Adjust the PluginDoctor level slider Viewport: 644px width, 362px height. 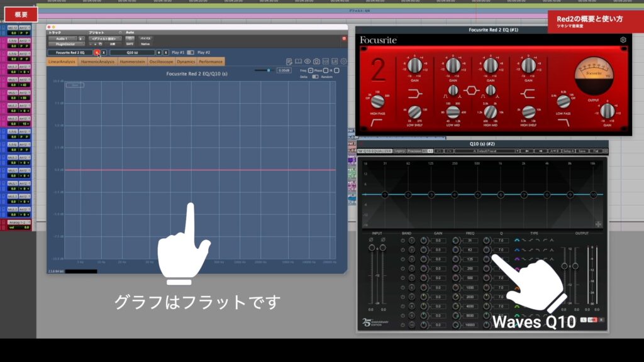click(x=269, y=70)
